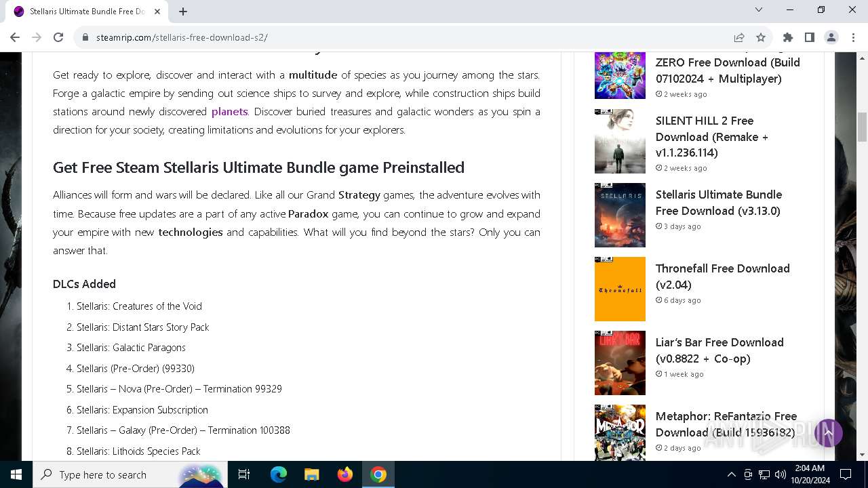Close the Stellaris Ultimate Bundle tab
868x488 pixels.
(x=157, y=11)
